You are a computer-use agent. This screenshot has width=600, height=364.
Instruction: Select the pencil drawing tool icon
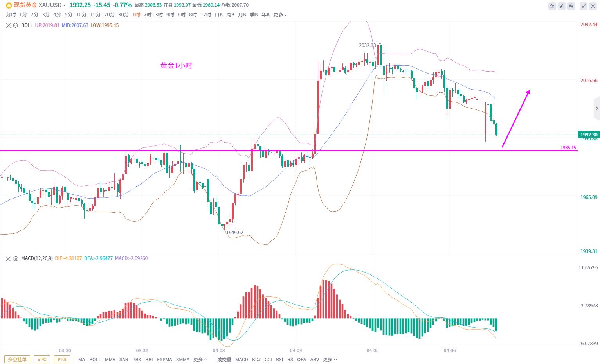562,6
